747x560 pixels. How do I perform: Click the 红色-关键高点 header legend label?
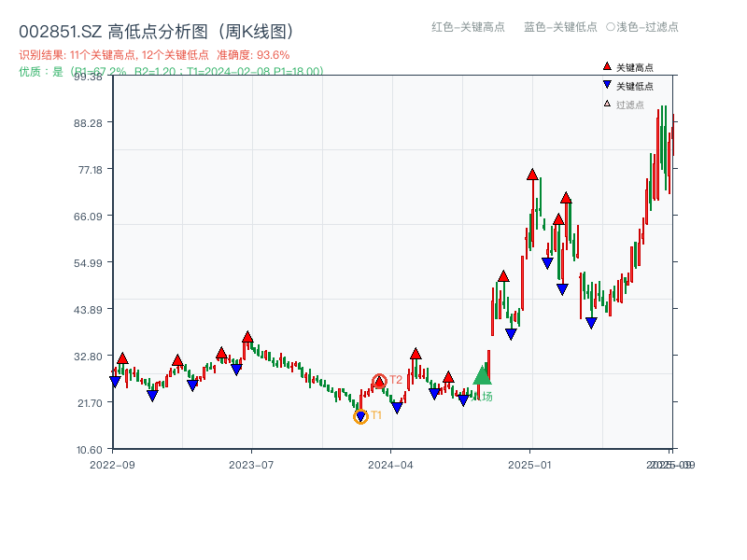(x=468, y=27)
